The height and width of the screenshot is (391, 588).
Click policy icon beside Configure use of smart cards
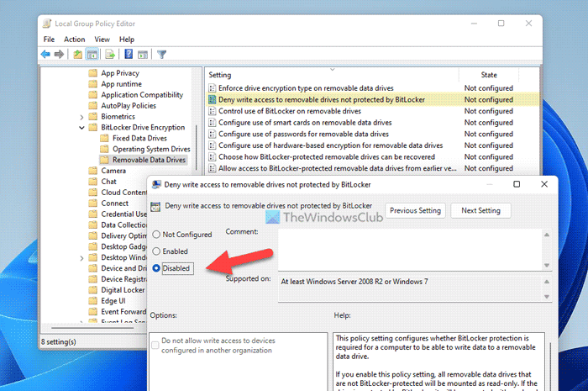click(x=213, y=123)
